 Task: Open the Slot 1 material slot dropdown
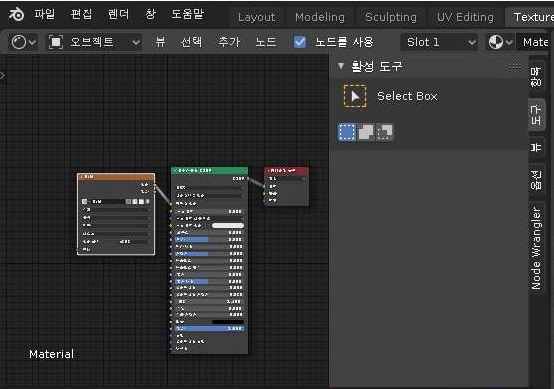[x=439, y=42]
